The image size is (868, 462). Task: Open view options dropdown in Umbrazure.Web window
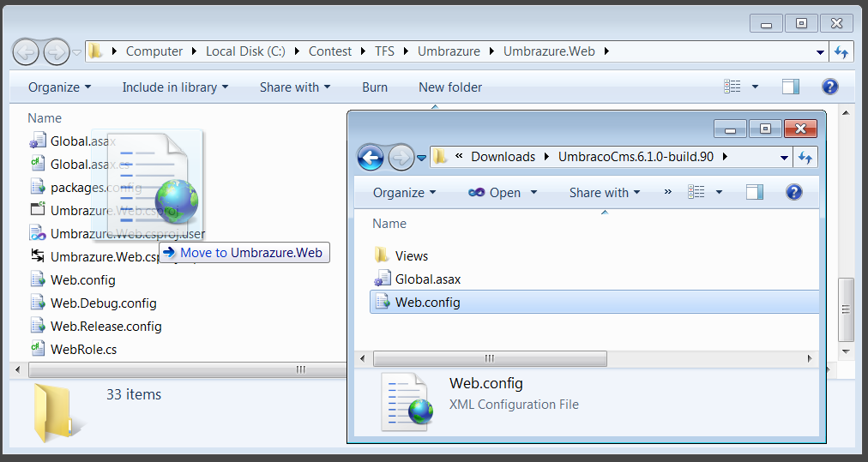coord(755,87)
